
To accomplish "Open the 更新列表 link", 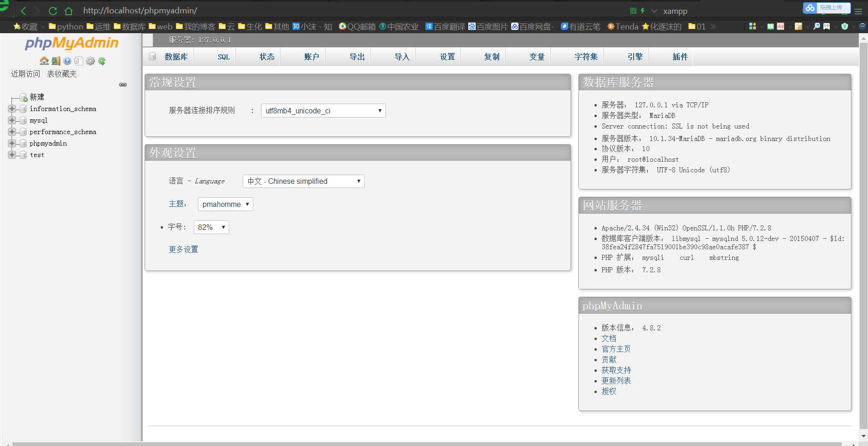I will [x=616, y=381].
